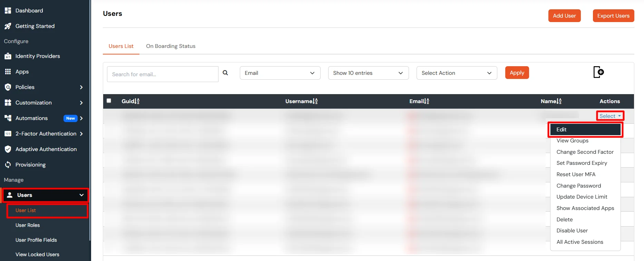
Task: Choose Show Associated Apps option
Action: click(x=585, y=208)
